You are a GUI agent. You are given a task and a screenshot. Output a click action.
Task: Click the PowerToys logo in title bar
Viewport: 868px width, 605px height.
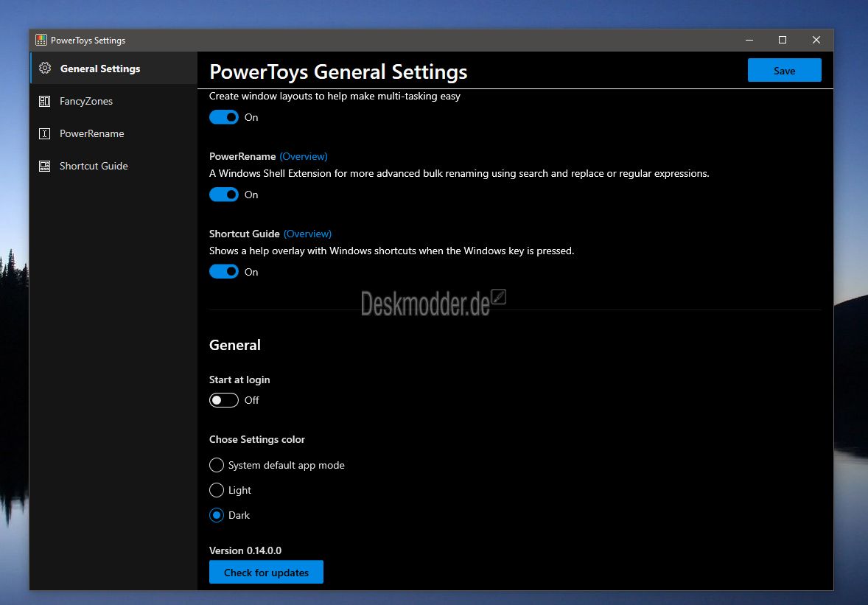(41, 41)
